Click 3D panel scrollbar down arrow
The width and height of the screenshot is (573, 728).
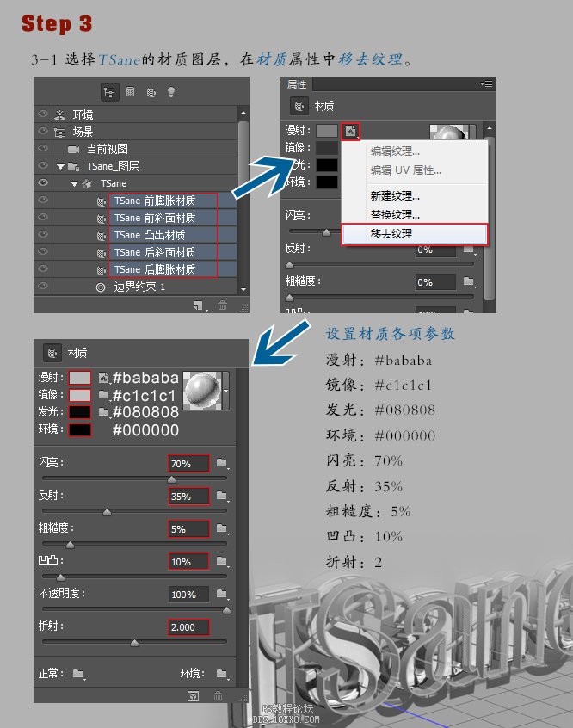point(243,289)
